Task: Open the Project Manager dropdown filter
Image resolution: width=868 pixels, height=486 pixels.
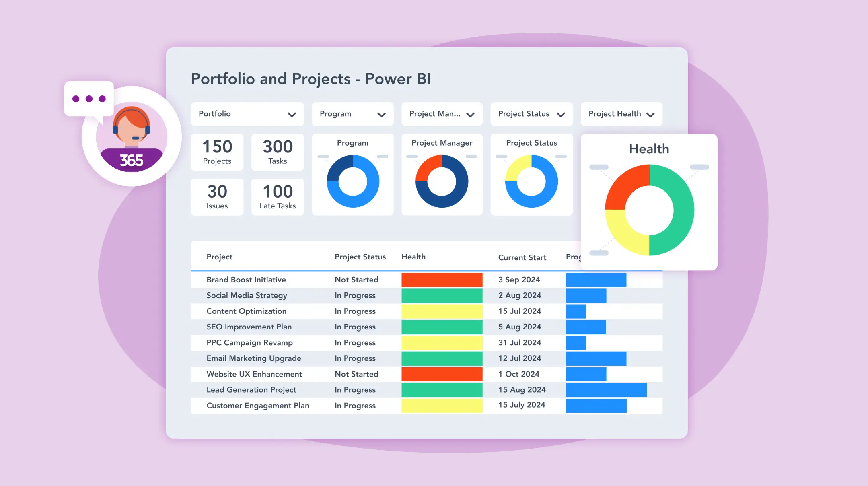Action: pos(441,114)
